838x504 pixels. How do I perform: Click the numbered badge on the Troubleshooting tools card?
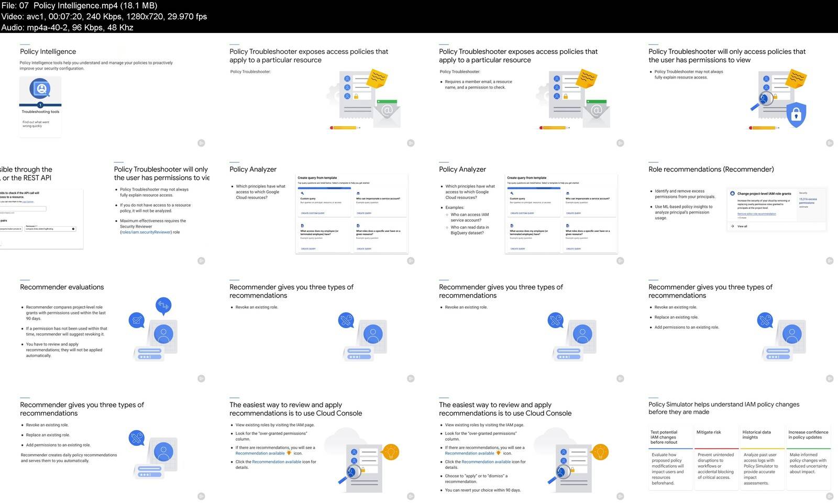pos(40,105)
